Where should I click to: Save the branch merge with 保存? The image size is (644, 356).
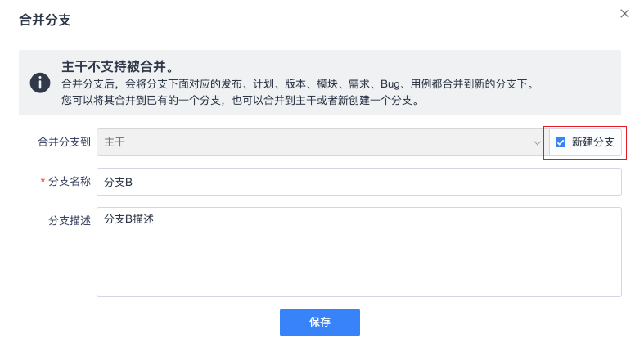click(x=319, y=322)
